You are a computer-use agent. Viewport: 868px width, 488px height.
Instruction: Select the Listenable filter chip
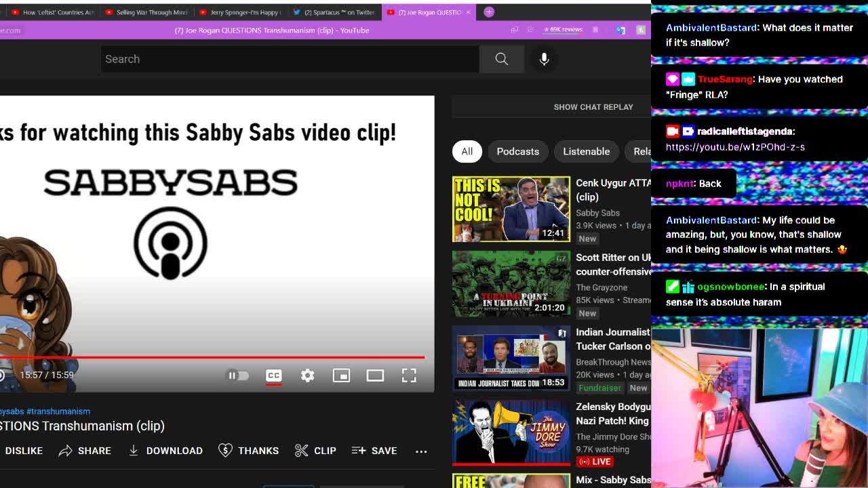[587, 151]
